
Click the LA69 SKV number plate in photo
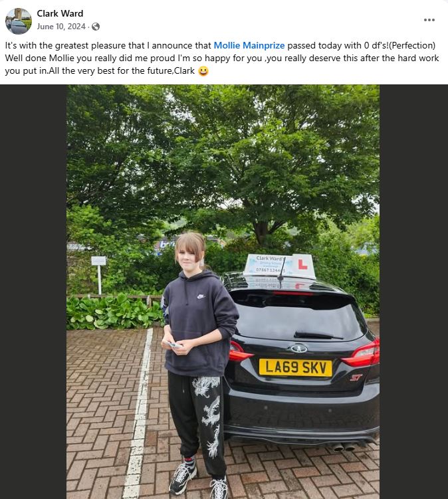296,367
